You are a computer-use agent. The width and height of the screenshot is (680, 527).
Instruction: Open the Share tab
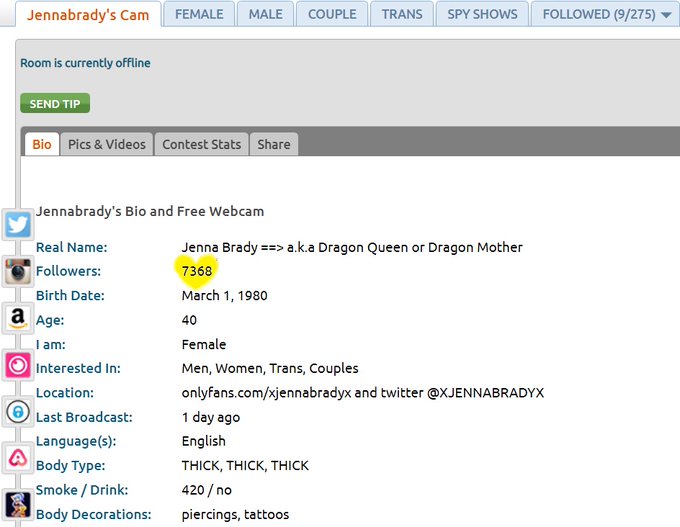tap(274, 144)
